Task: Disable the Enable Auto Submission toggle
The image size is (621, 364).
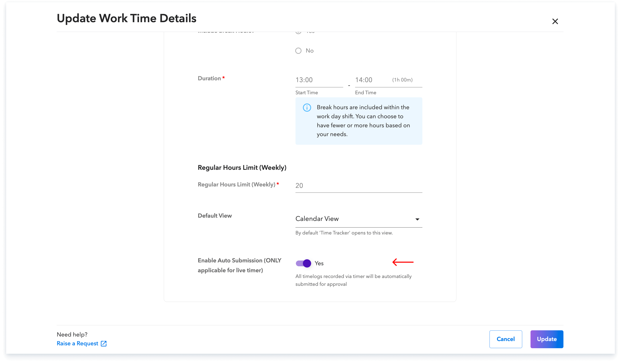Action: pos(303,263)
